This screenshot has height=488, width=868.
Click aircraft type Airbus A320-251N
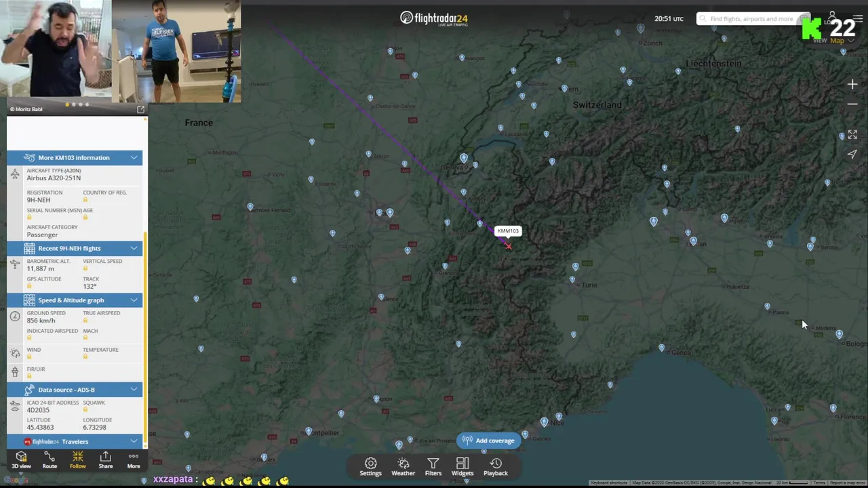54,178
